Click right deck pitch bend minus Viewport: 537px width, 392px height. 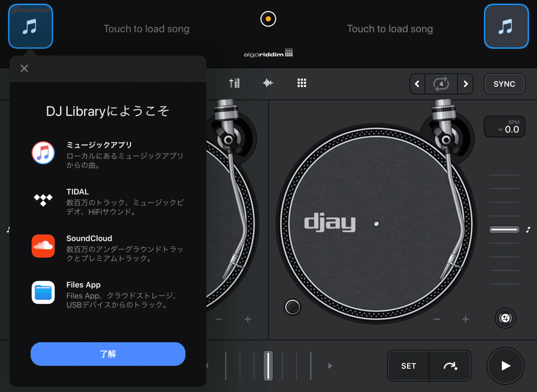(x=437, y=319)
